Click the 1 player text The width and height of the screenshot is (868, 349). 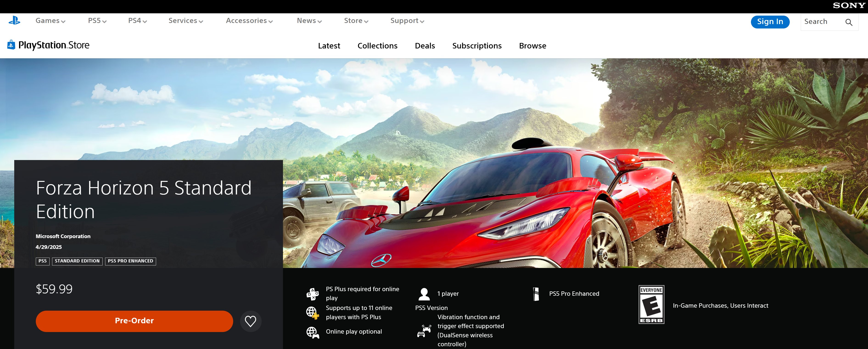click(x=448, y=294)
